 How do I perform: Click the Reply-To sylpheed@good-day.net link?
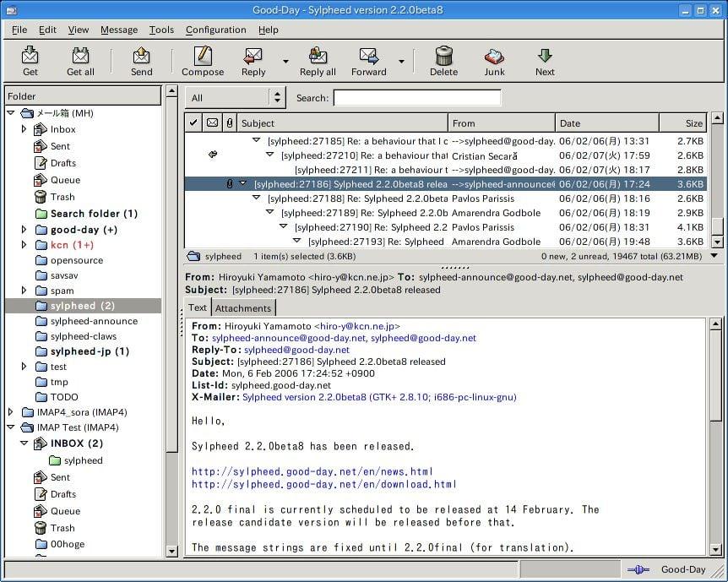pyautogui.click(x=296, y=350)
